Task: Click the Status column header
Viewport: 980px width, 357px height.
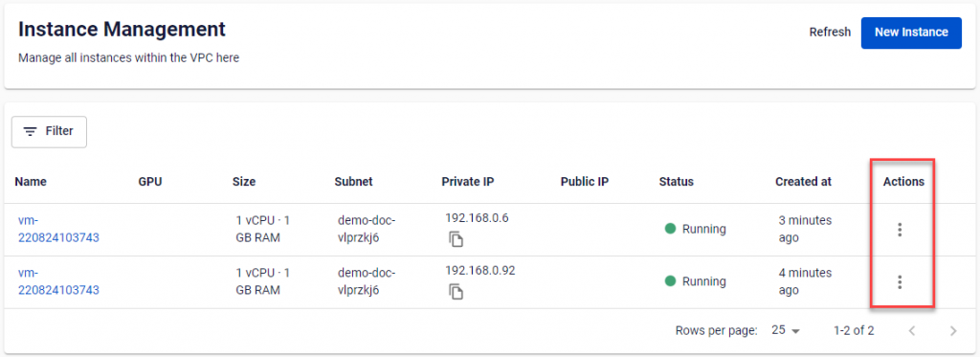Action: 677,182
